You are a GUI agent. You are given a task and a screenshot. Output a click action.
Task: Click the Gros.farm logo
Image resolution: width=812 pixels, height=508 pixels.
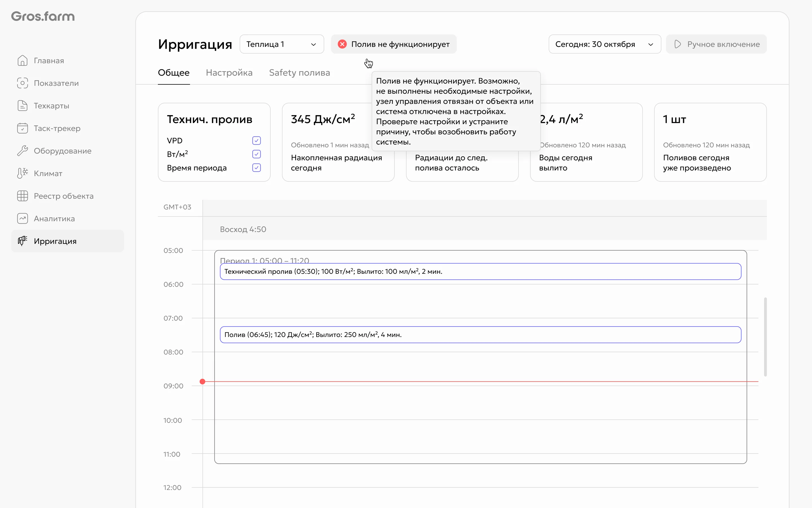pos(43,16)
